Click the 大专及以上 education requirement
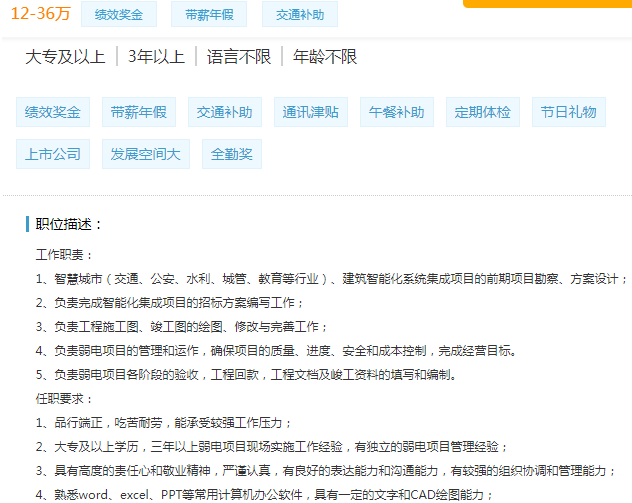 click(x=65, y=57)
